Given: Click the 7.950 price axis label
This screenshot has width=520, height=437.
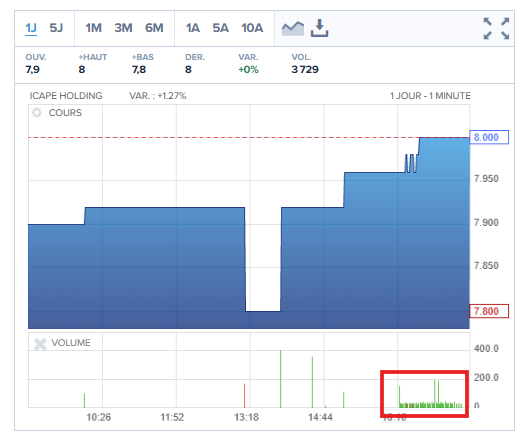Looking at the screenshot, I should [486, 179].
